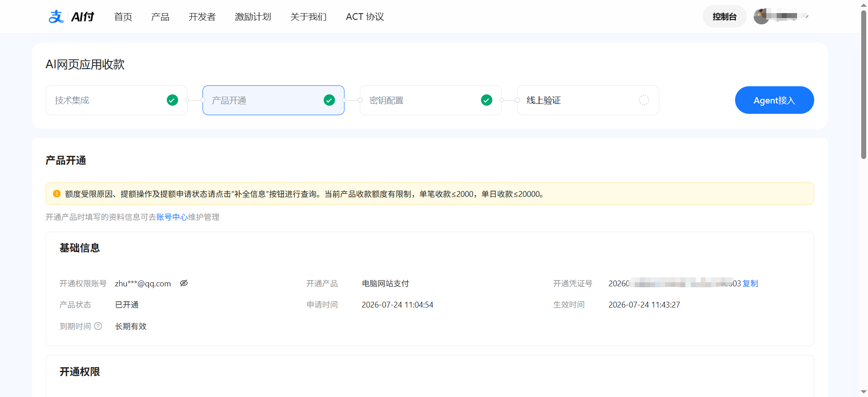The image size is (868, 397).
Task: Click the 生效时间 field label
Action: [x=569, y=305]
